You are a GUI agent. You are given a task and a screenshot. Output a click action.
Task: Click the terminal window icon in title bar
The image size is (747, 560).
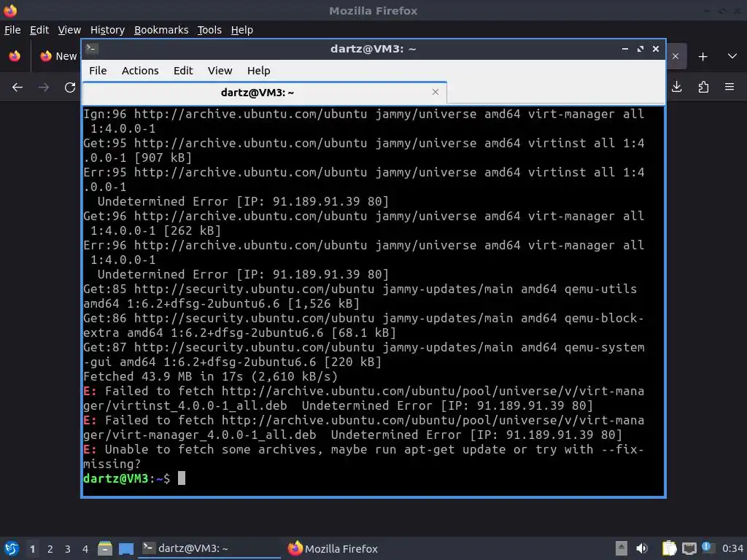(92, 49)
